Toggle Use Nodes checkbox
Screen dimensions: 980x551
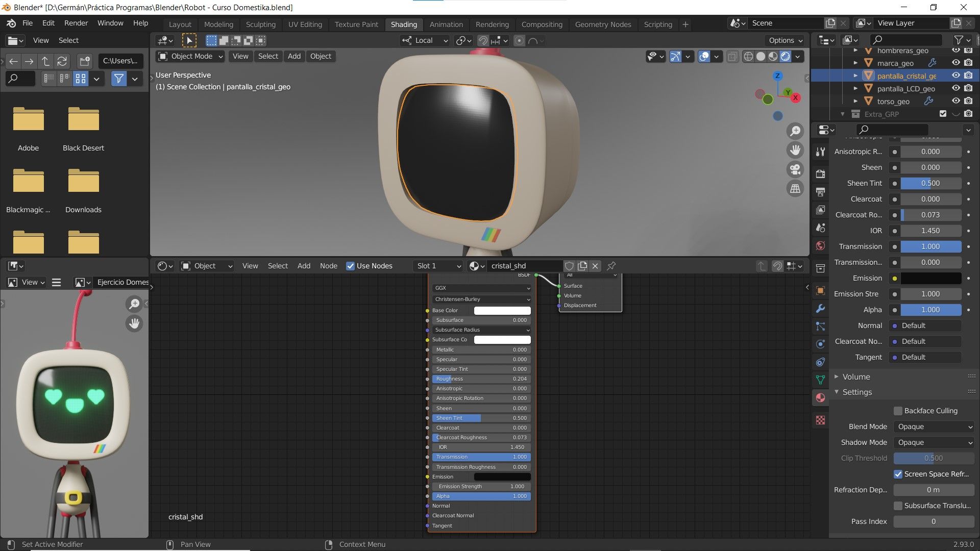coord(350,266)
